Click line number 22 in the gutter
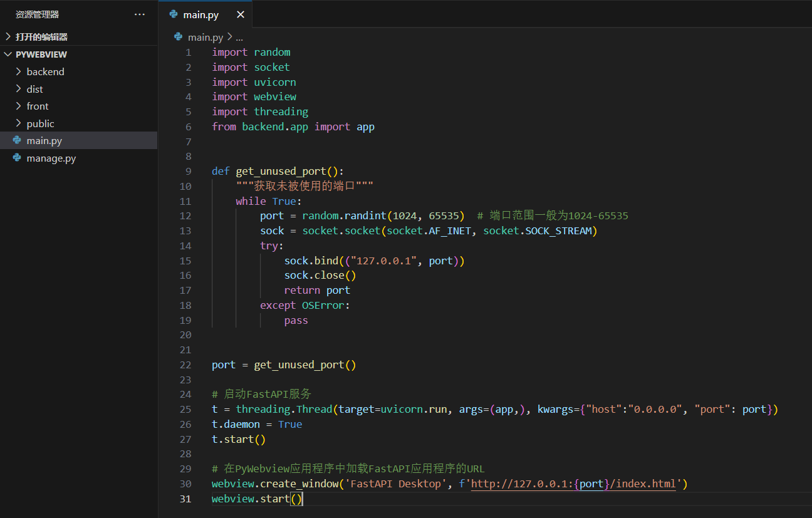The height and width of the screenshot is (518, 812). pyautogui.click(x=185, y=365)
